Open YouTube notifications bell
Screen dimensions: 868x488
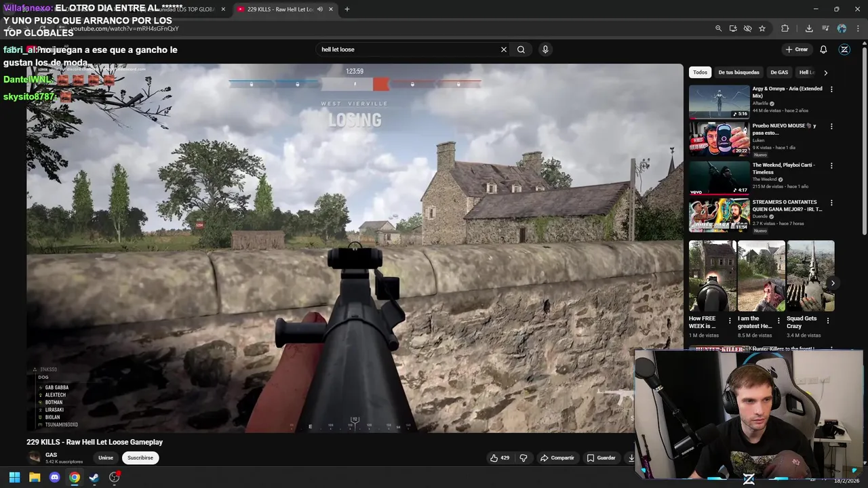823,49
